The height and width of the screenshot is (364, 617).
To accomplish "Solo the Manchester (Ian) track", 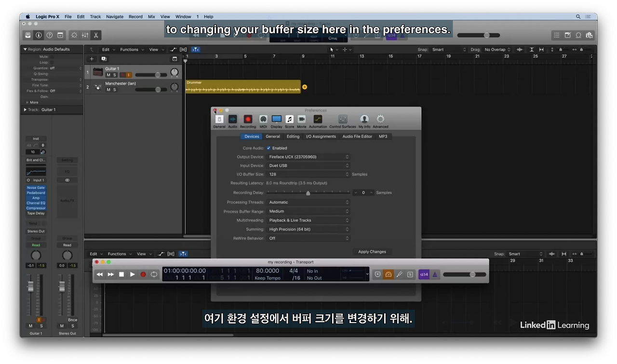I will point(114,90).
